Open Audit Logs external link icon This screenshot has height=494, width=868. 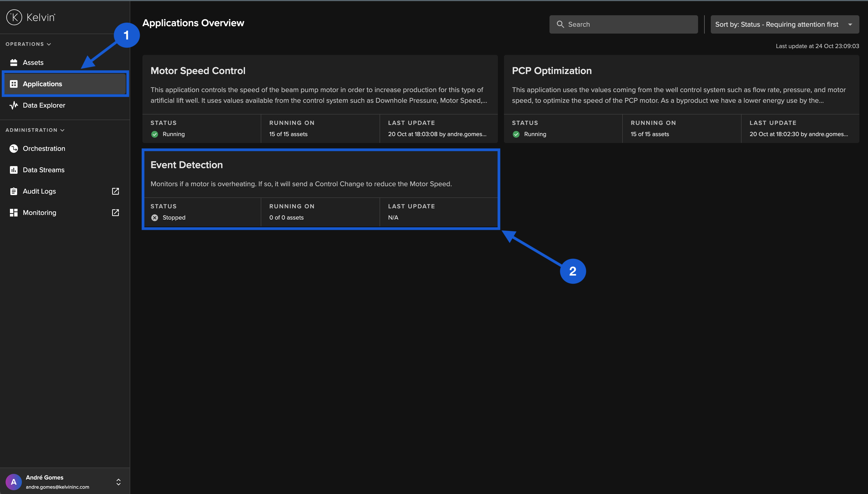coord(115,191)
